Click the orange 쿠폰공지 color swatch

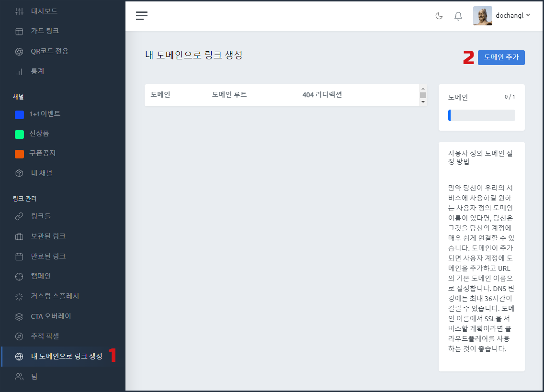pos(20,154)
